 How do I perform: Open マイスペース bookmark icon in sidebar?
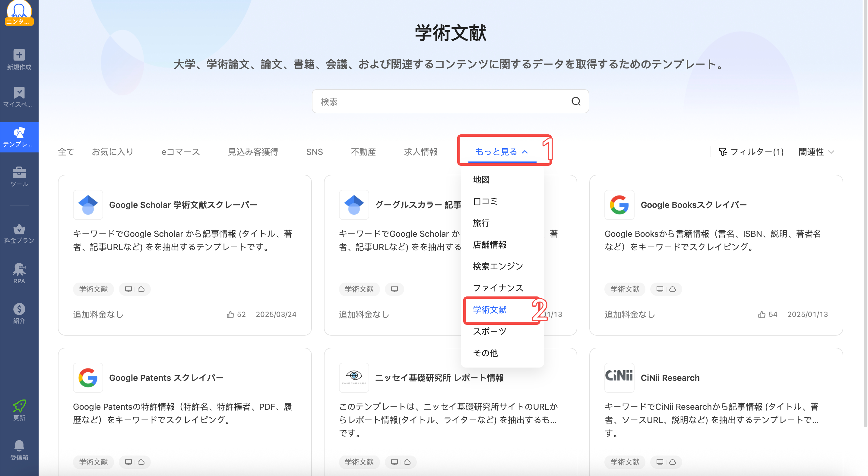tap(19, 93)
